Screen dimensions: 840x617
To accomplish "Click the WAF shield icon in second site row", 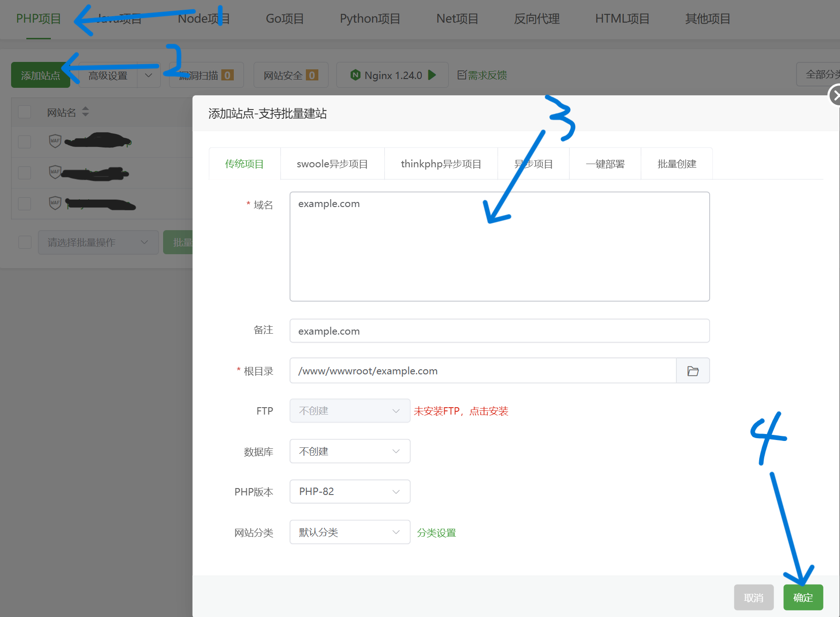I will tap(55, 172).
